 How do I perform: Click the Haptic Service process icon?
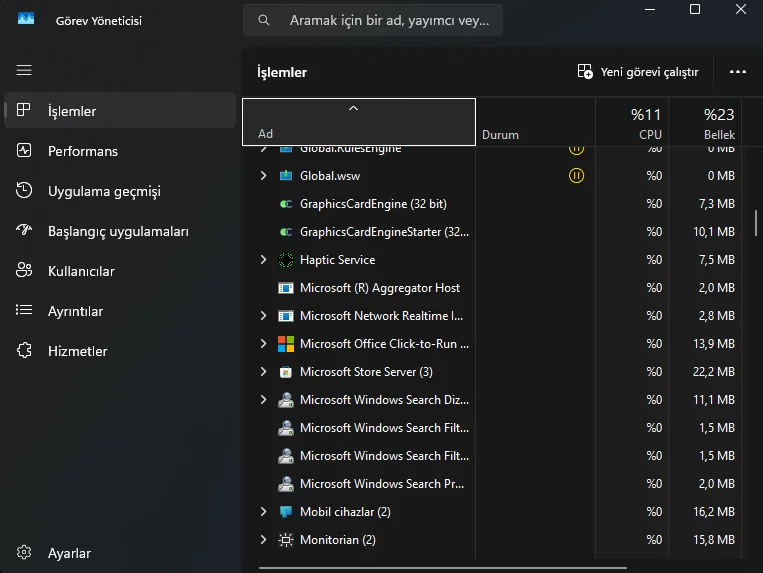(x=285, y=260)
